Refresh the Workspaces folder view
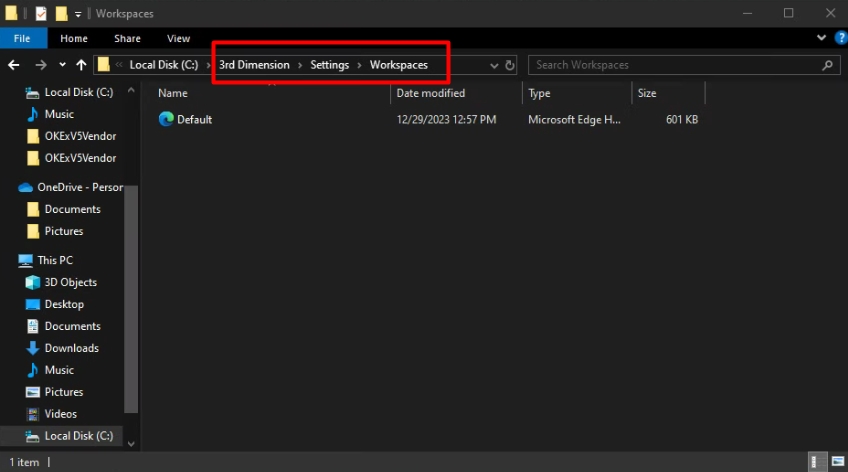 coord(510,65)
